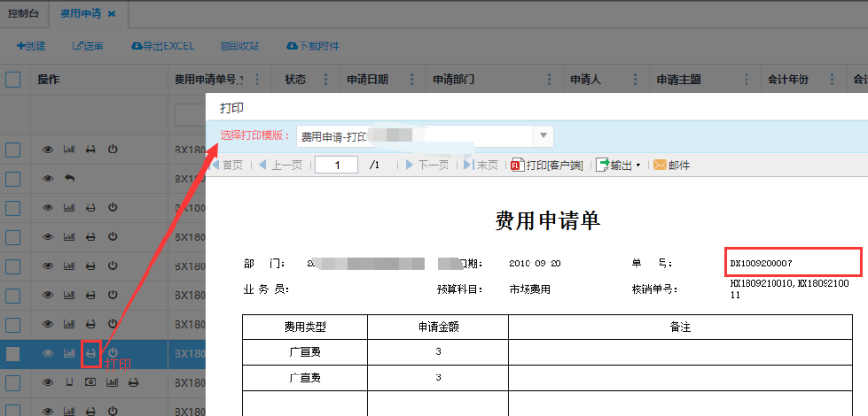This screenshot has height=416, width=868.
Task: Click 打印[客户端] client print button
Action: click(547, 165)
